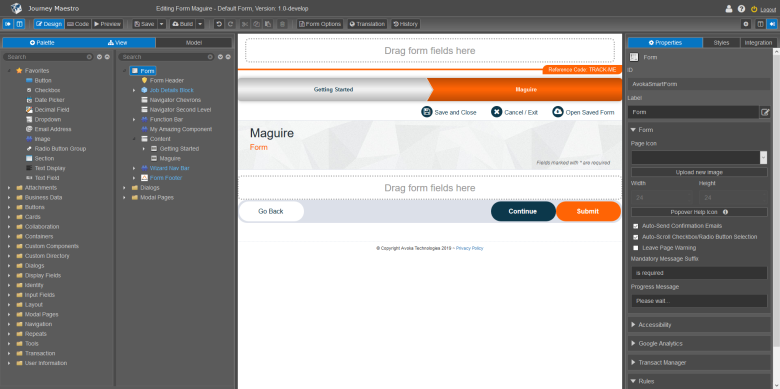Click Upload new image button
780x389 pixels.
click(x=699, y=172)
